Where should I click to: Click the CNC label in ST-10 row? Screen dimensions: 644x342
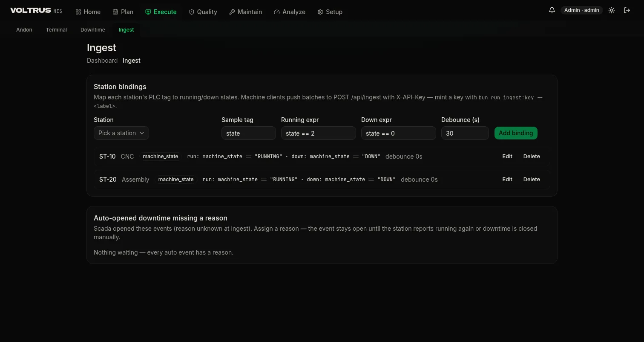pos(127,157)
